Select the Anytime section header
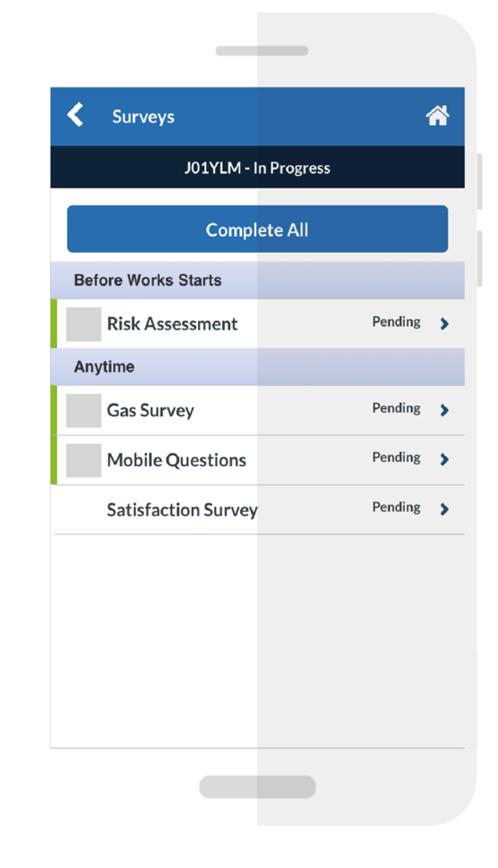 104,367
